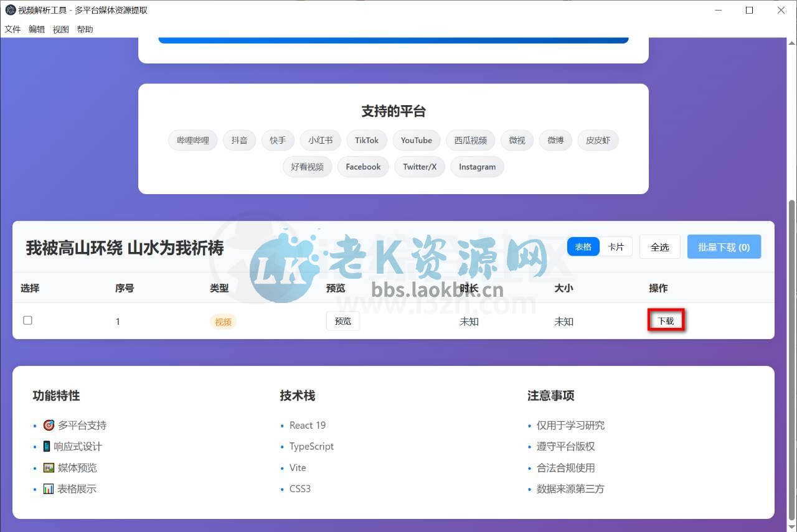Select the 小红书 platform tag

pyautogui.click(x=321, y=141)
